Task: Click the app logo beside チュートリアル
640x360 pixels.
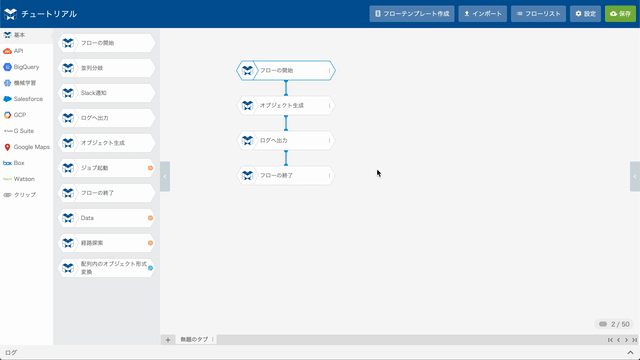Action: tap(10, 14)
